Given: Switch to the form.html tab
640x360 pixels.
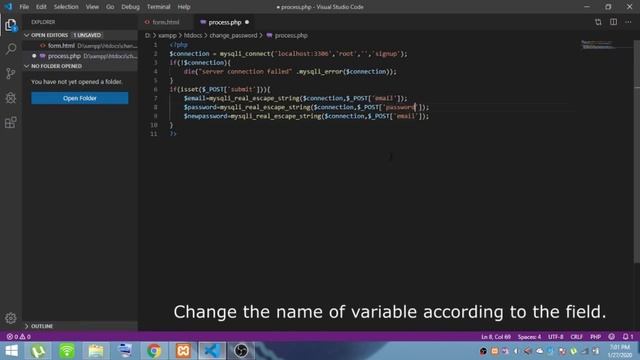Looking at the screenshot, I should tap(165, 22).
